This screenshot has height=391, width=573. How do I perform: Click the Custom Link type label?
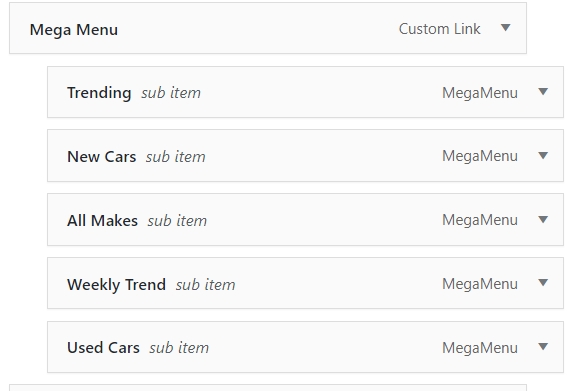440,29
